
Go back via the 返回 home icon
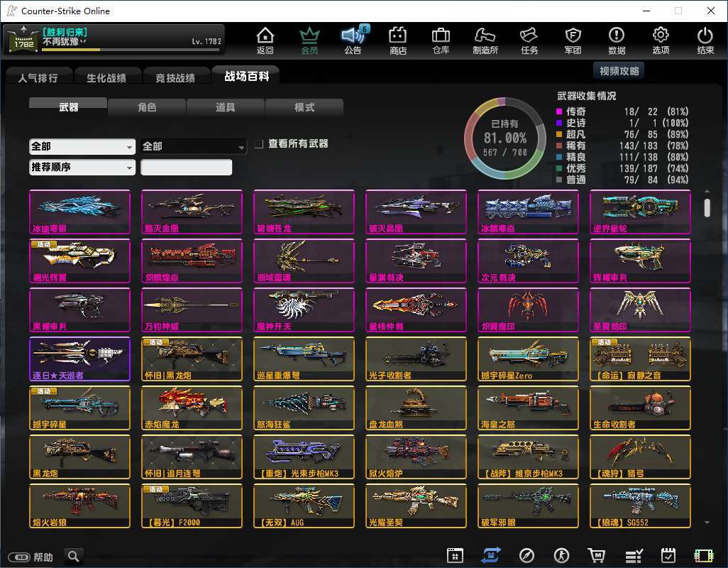click(265, 40)
